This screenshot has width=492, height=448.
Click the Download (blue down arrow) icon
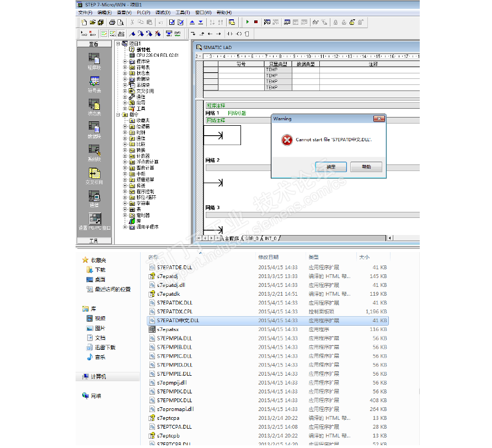tap(201, 22)
